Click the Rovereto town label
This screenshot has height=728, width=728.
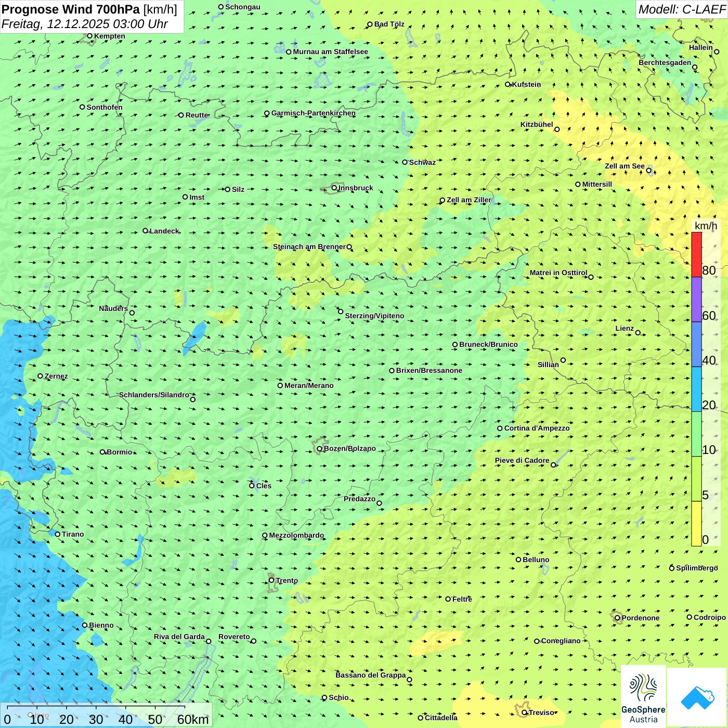[x=234, y=636]
